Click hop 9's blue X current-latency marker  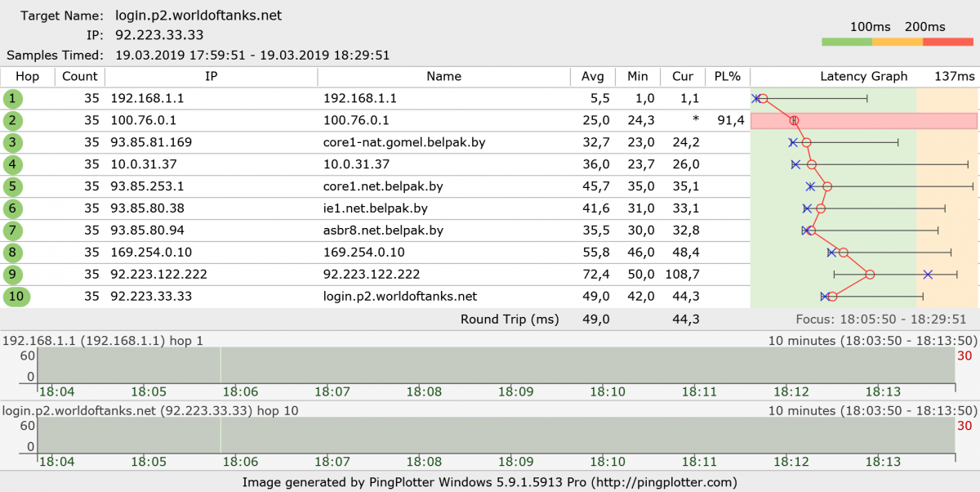click(928, 275)
